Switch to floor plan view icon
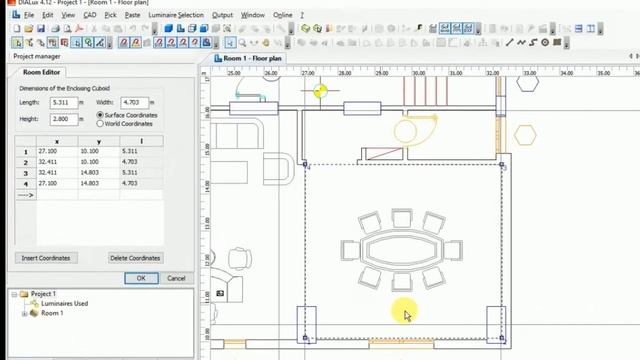640x360 pixels. coord(180,29)
